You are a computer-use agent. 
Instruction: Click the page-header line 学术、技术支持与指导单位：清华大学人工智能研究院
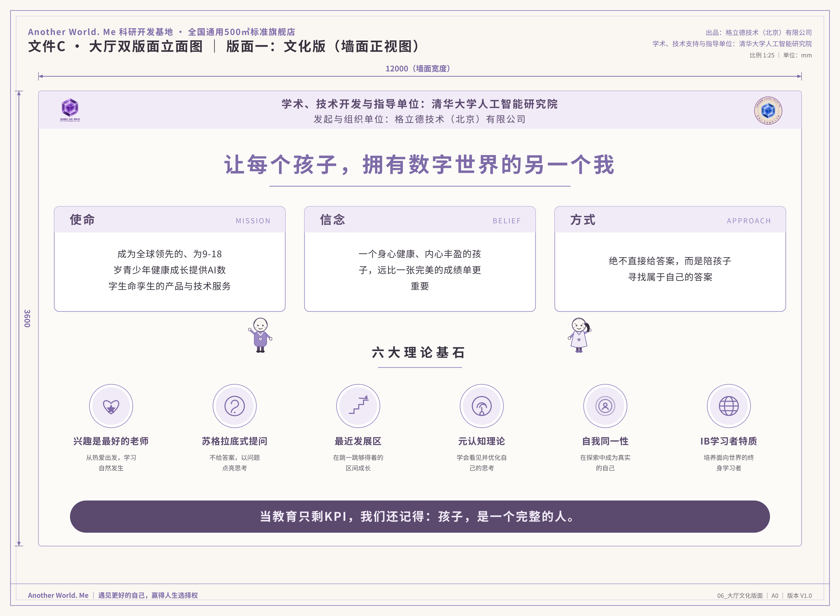click(732, 44)
